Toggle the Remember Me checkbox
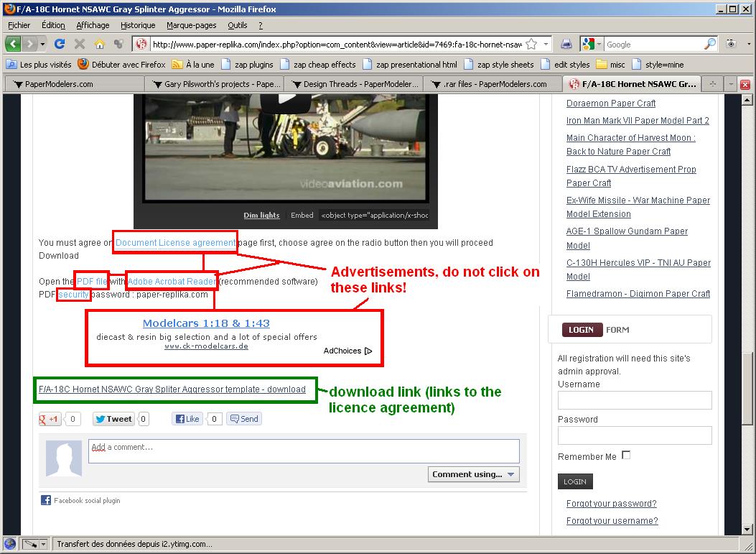This screenshot has height=554, width=756. click(x=626, y=455)
